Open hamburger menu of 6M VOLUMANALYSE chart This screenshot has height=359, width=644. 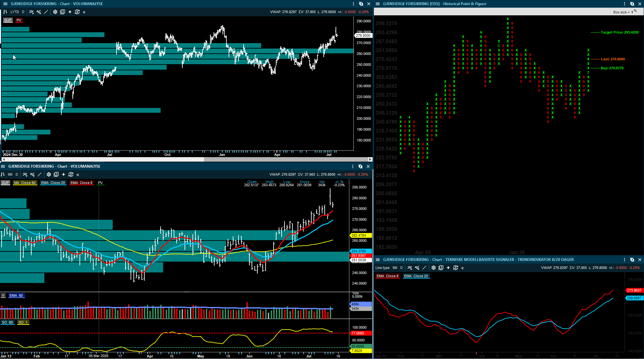click(3, 166)
